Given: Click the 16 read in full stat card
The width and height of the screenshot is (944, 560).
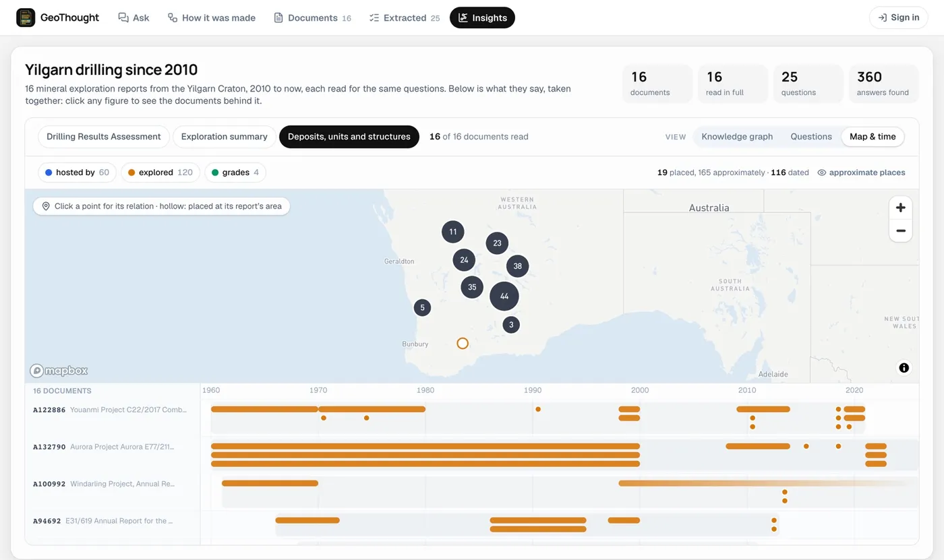Looking at the screenshot, I should pyautogui.click(x=733, y=84).
